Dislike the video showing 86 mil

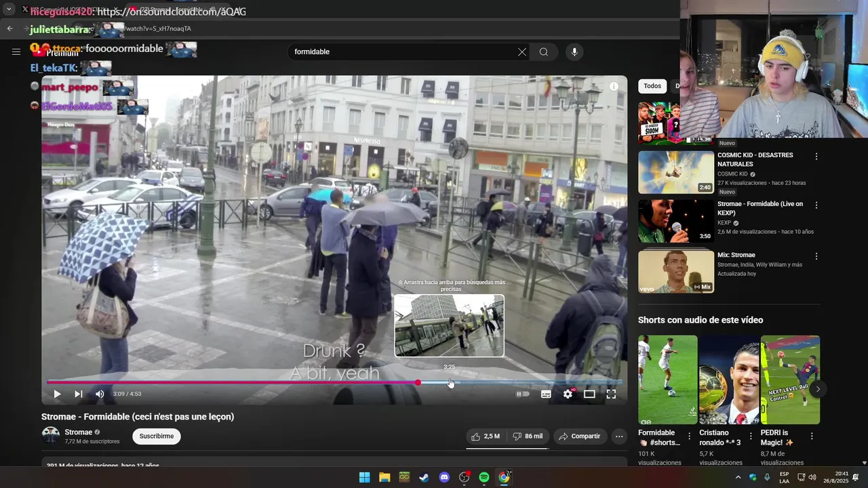[x=528, y=436]
